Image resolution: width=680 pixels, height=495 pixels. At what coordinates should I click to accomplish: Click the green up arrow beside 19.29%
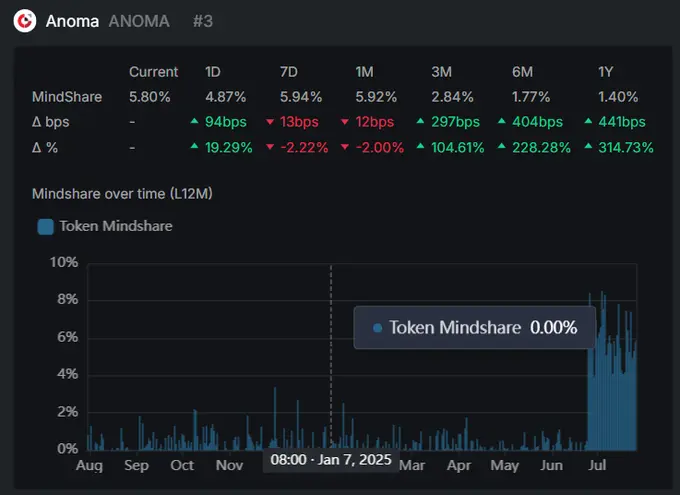click(x=194, y=146)
